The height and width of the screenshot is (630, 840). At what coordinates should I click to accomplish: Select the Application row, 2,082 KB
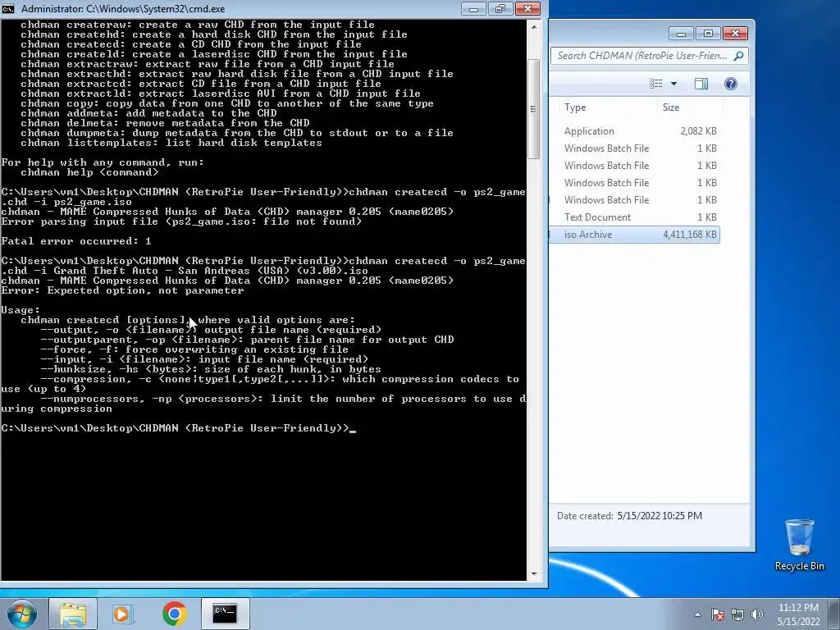click(635, 130)
